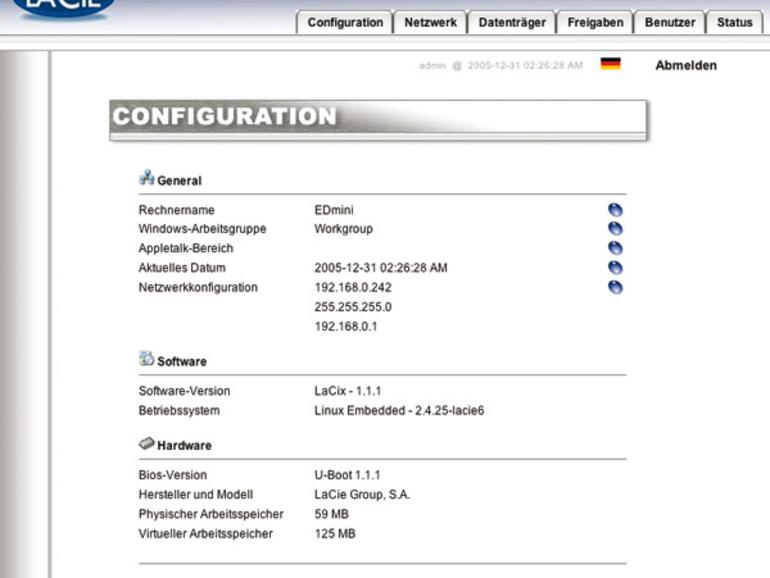View the Status tab
Viewport: 770px width, 578px height.
735,23
